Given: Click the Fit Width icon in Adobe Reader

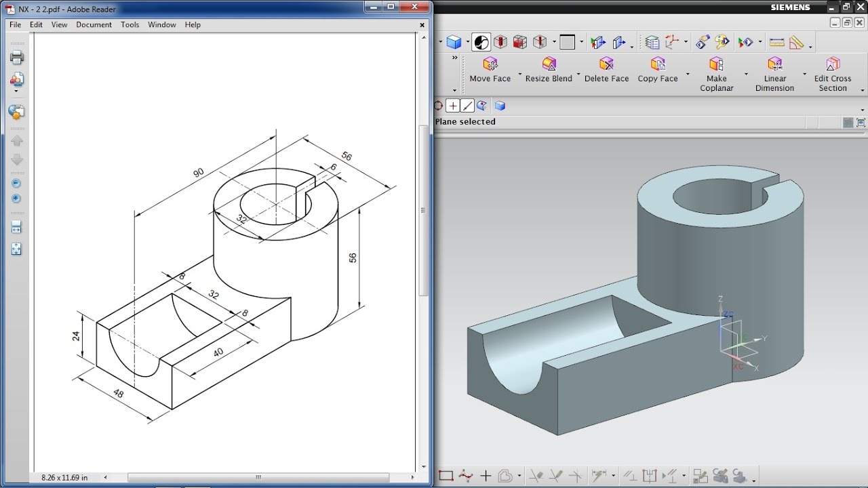Looking at the screenshot, I should coord(17,227).
